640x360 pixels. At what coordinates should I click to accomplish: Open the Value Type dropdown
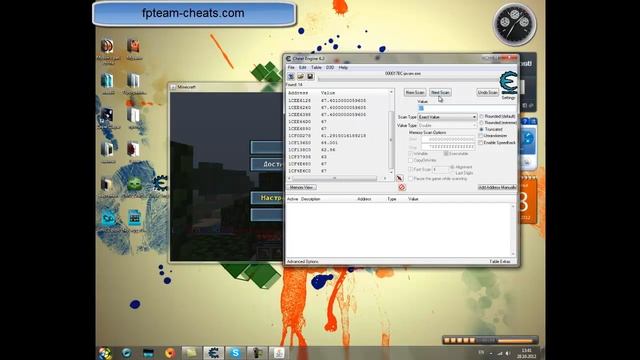pos(447,125)
